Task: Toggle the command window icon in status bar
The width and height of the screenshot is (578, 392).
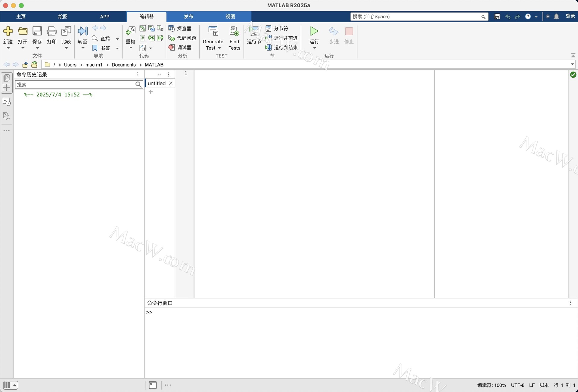Action: (x=153, y=385)
